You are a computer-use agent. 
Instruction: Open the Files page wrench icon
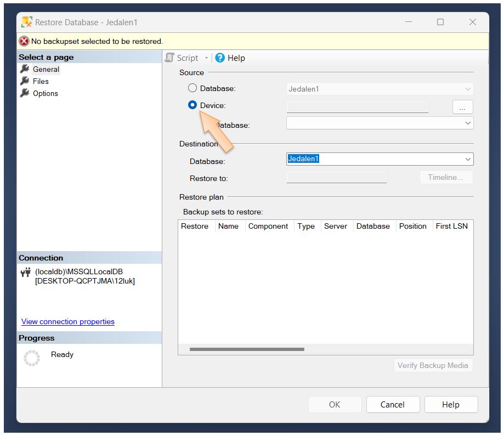click(x=24, y=81)
